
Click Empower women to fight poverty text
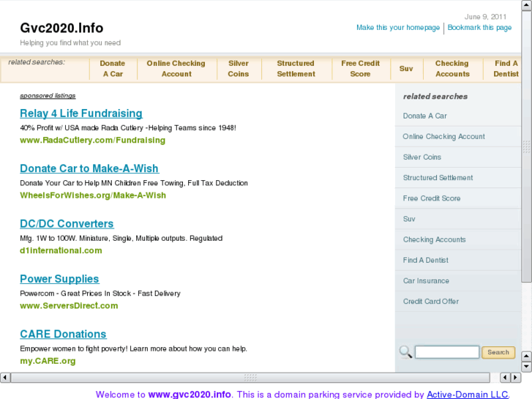coord(133,348)
